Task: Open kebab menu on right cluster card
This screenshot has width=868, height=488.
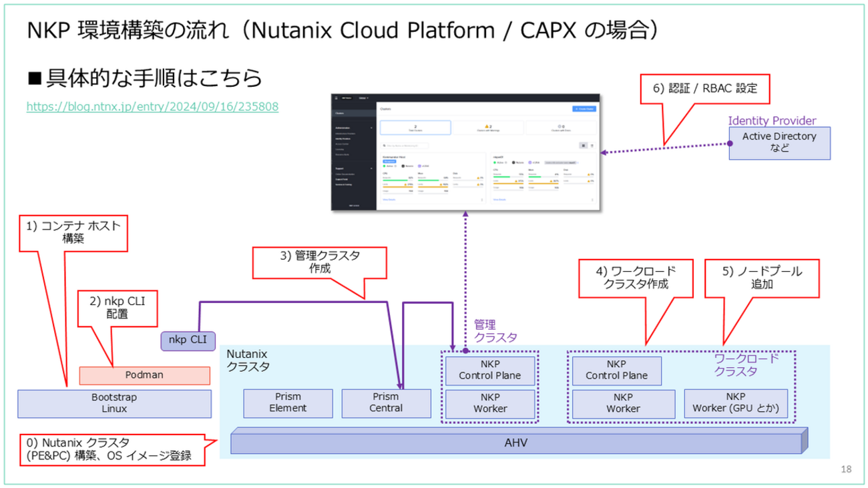Action: click(592, 200)
